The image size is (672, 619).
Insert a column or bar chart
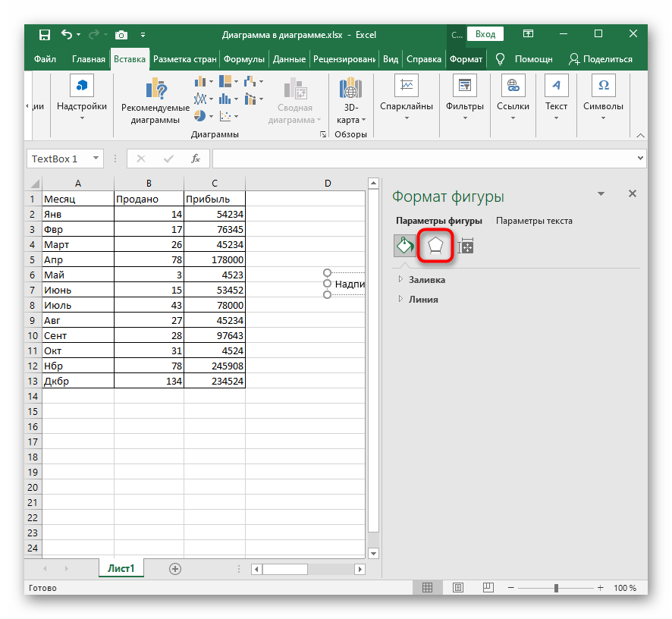pos(199,81)
